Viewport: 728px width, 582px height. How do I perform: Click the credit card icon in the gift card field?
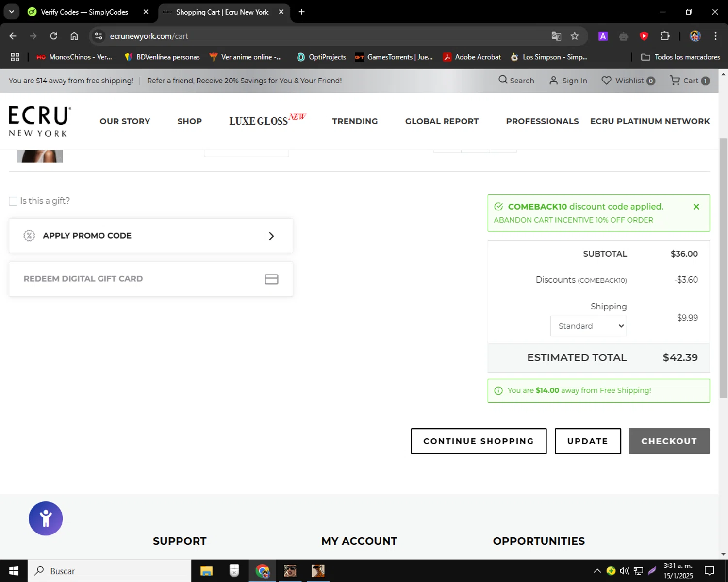[x=271, y=279]
